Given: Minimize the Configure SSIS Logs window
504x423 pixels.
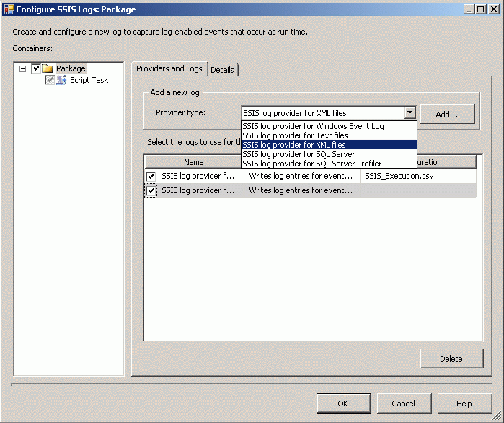Looking at the screenshot, I should click(x=469, y=9).
